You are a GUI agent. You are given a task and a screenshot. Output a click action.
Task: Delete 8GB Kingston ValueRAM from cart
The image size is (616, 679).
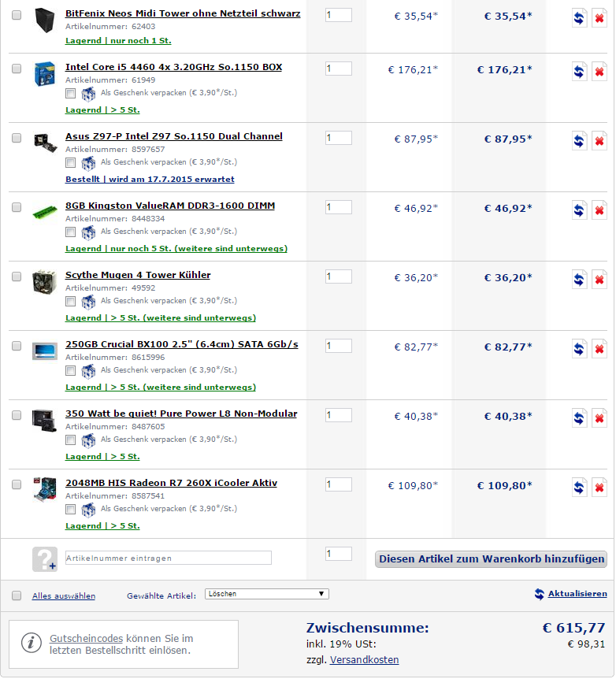tap(599, 210)
